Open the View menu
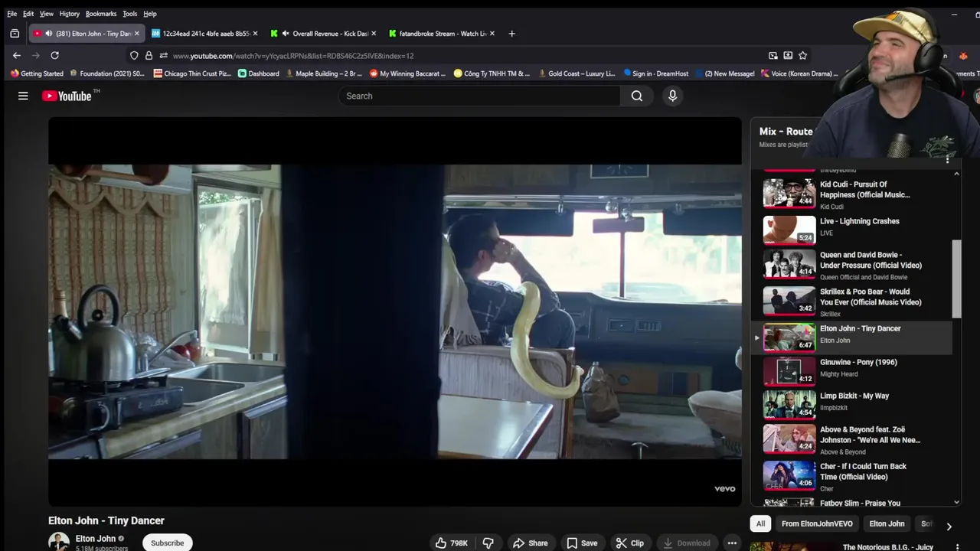Image resolution: width=980 pixels, height=551 pixels. coord(47,14)
